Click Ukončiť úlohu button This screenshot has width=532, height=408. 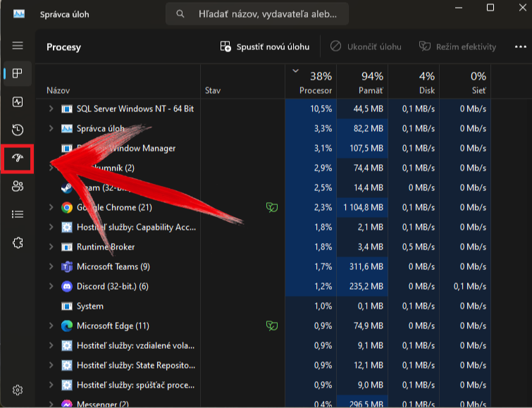366,47
